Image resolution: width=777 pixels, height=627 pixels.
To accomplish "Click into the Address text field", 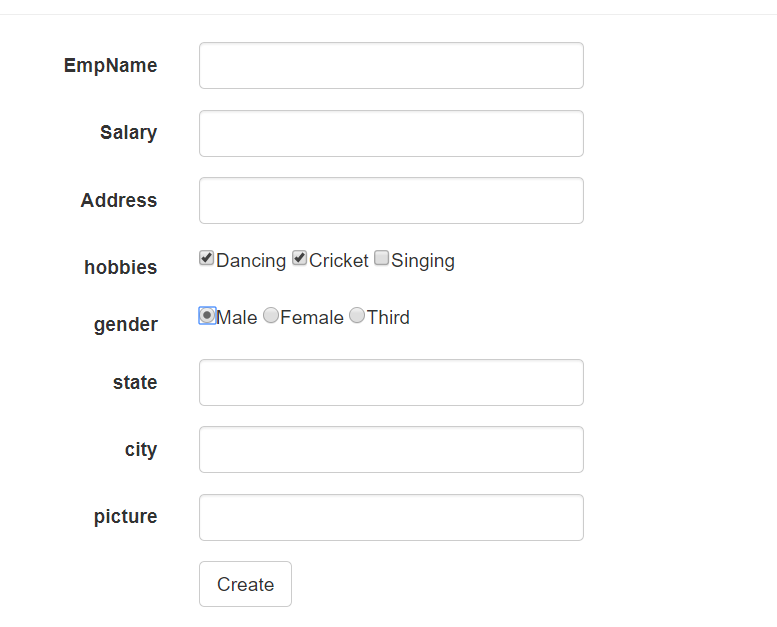I will point(391,201).
